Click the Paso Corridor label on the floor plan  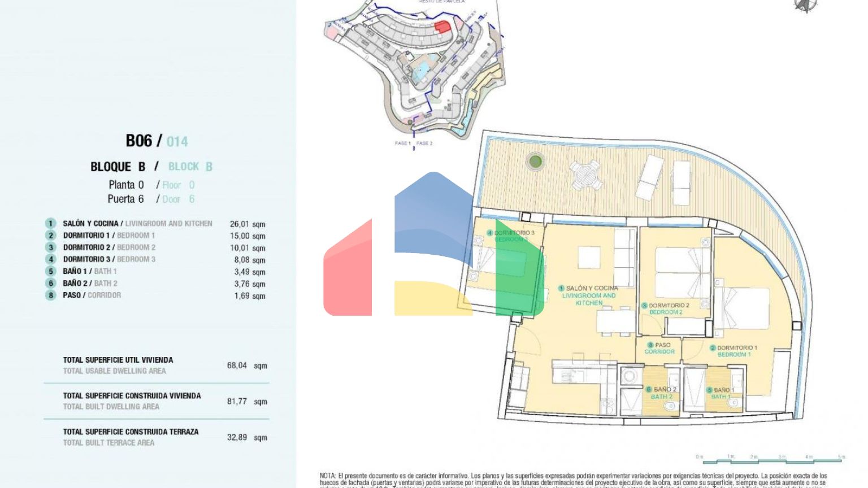pyautogui.click(x=659, y=348)
